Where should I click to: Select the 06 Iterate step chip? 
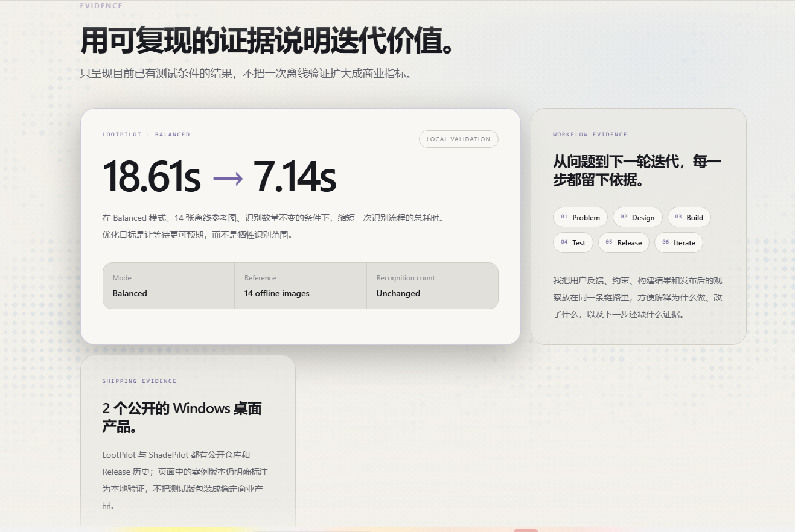[x=678, y=242]
